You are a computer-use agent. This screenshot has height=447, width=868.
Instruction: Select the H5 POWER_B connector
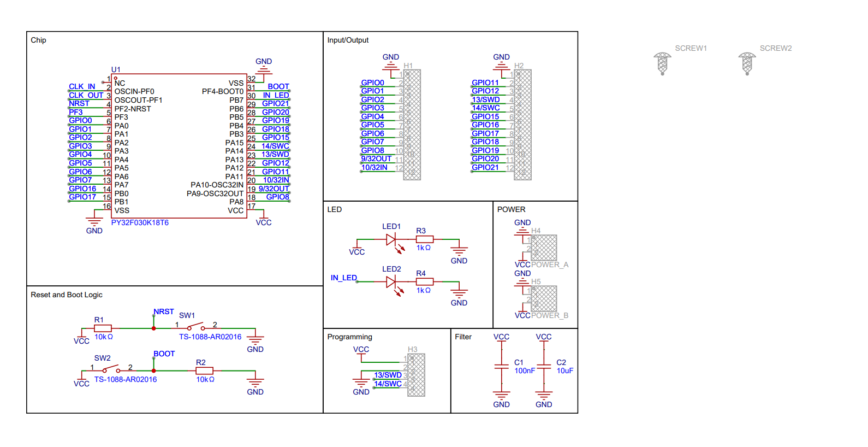(544, 298)
